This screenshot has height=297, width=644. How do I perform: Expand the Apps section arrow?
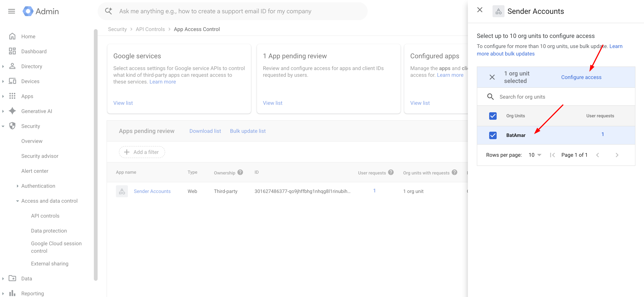3,96
